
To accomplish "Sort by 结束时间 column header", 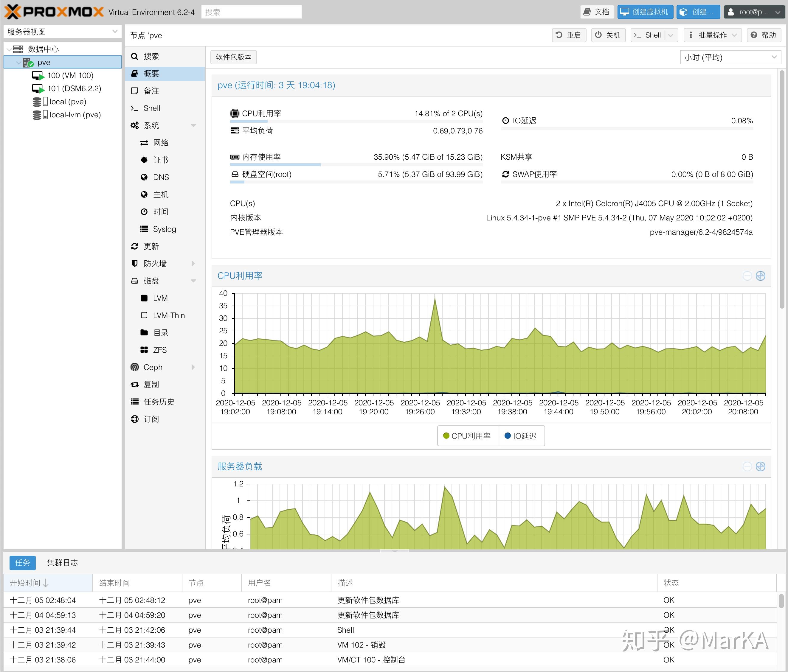I will tap(137, 583).
